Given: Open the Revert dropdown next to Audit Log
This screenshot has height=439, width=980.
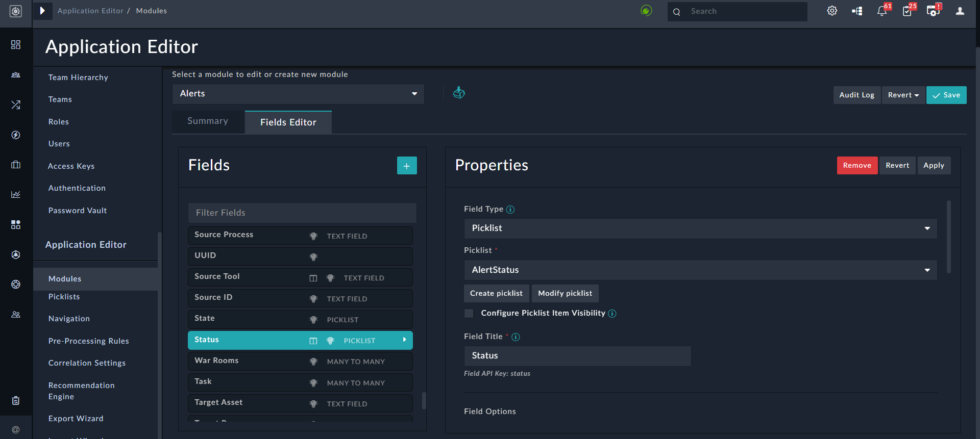Looking at the screenshot, I should (903, 95).
